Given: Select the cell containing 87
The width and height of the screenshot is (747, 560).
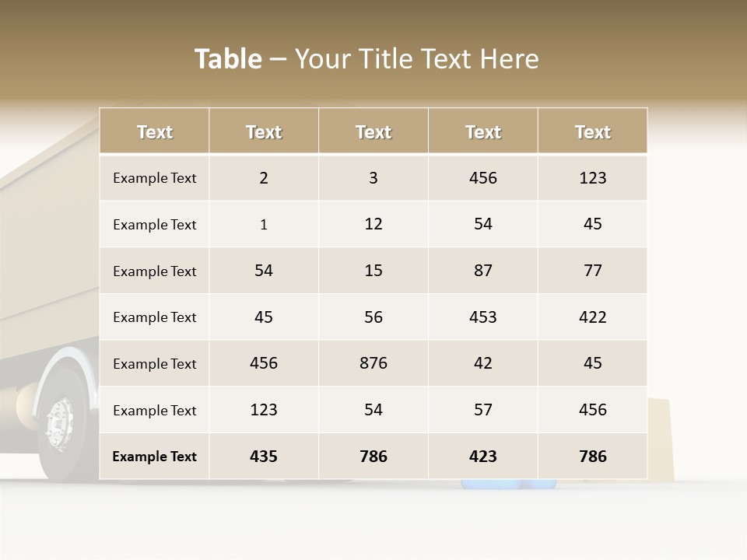Looking at the screenshot, I should [x=482, y=271].
